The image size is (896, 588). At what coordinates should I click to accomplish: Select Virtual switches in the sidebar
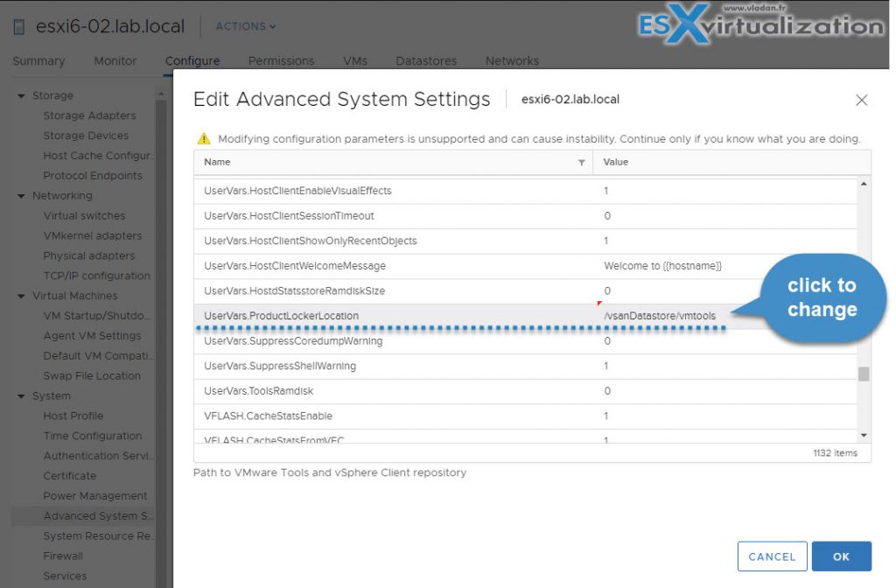tap(80, 215)
